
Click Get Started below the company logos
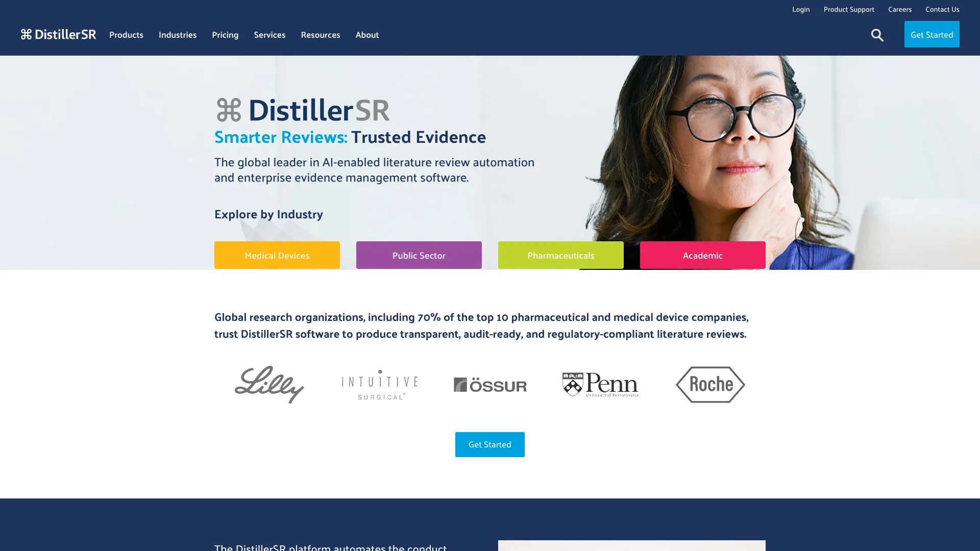[489, 444]
